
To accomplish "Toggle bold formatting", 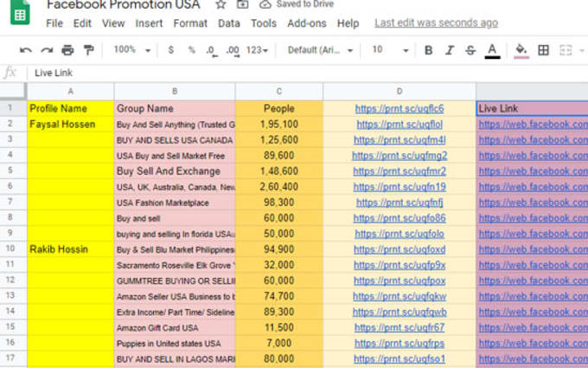I will tap(428, 50).
